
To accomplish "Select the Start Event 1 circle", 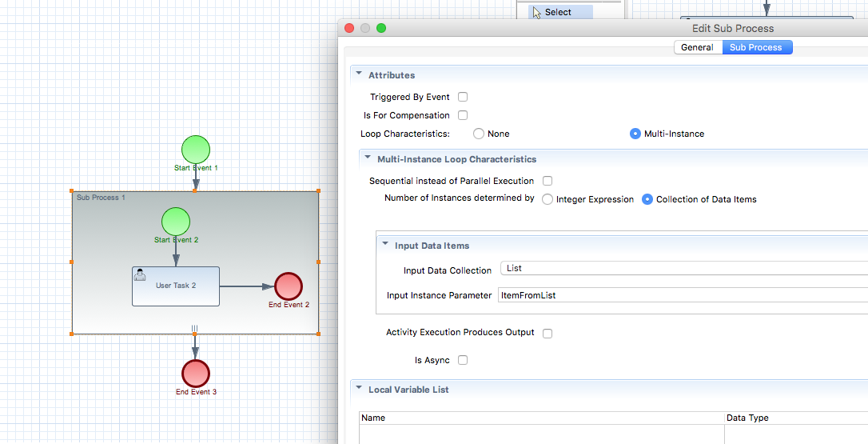I will [x=196, y=150].
